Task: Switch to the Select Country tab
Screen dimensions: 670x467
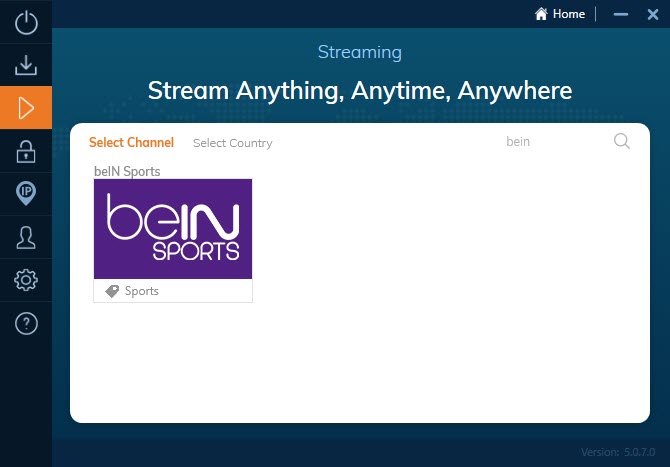Action: point(232,143)
